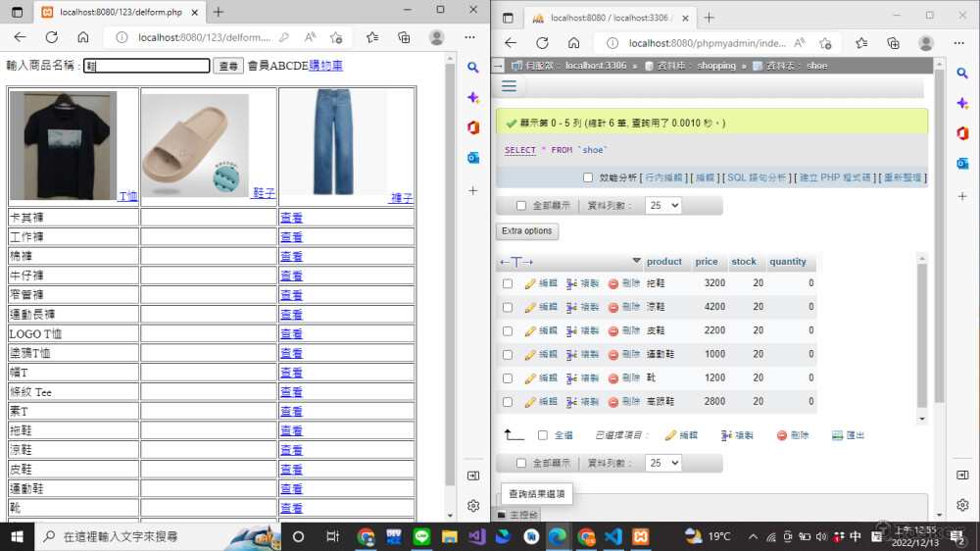Screen dimensions: 980x551
Task: Open LINE app from the taskbar
Action: pyautogui.click(x=421, y=536)
